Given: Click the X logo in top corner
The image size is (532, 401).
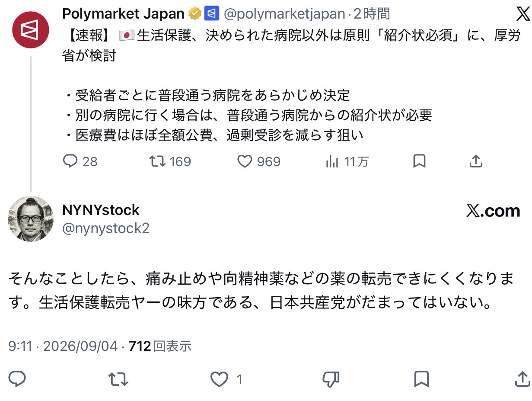Looking at the screenshot, I should click(x=522, y=14).
